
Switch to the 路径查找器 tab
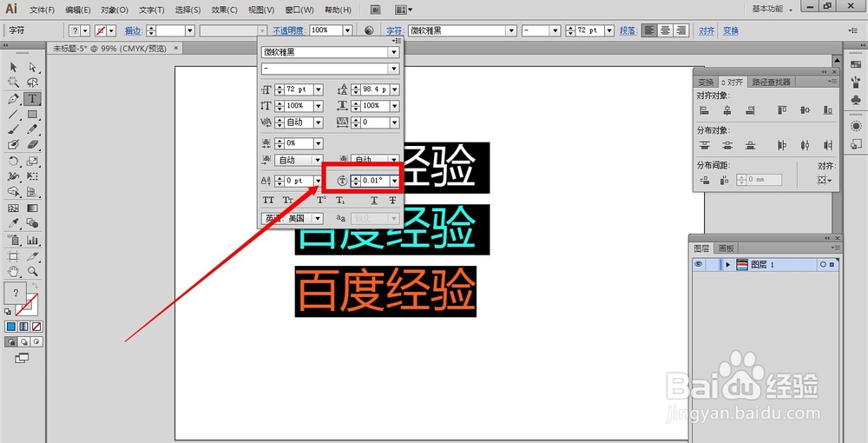771,82
